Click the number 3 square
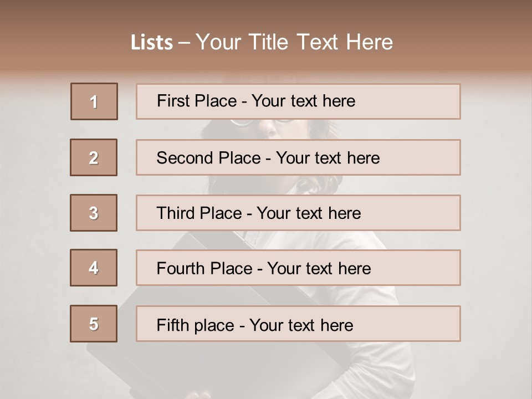Image resolution: width=532 pixels, height=399 pixels. tap(94, 213)
